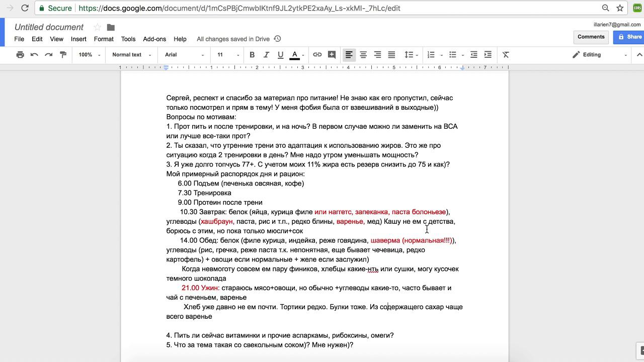Open the zoom level dropdown

[x=90, y=55]
